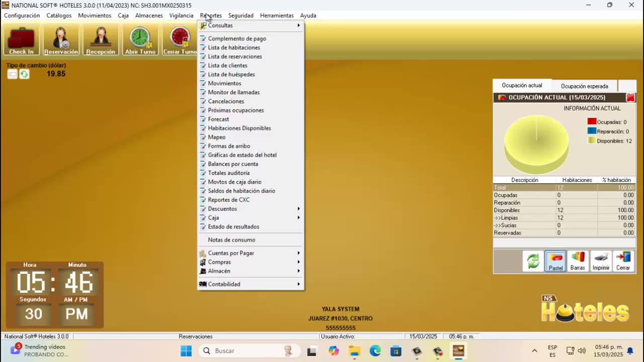Select Notas de consumo
Image resolution: width=644 pixels, height=362 pixels.
point(250,240)
